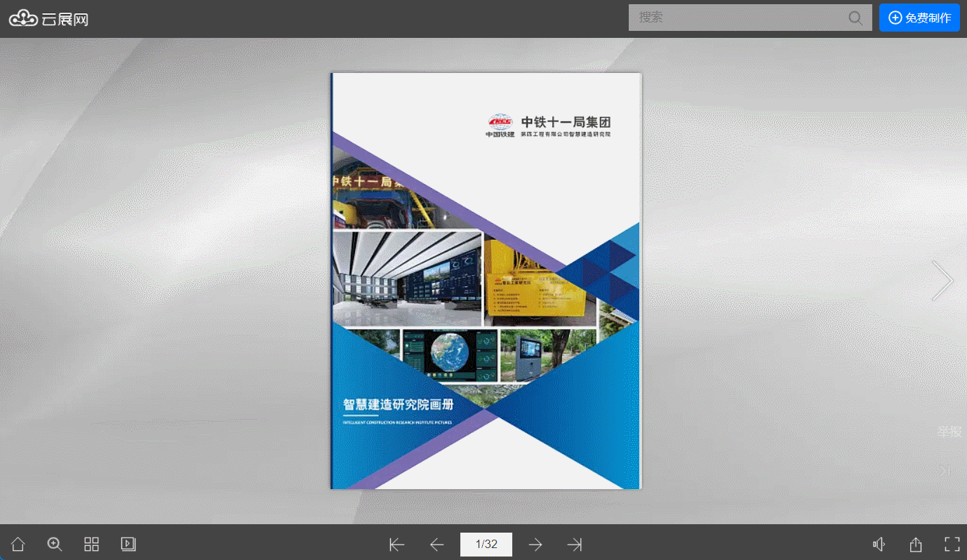Click the home icon in bottom toolbar
This screenshot has width=967, height=560.
click(x=18, y=544)
